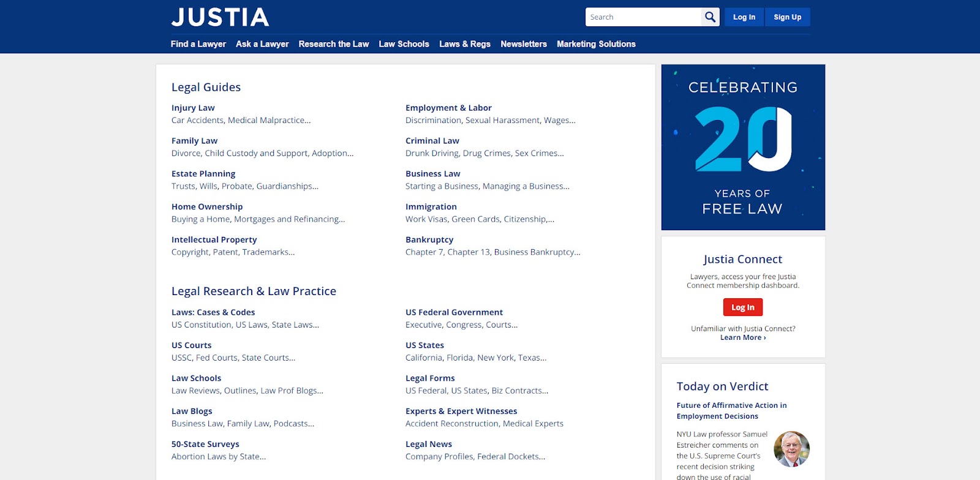Image resolution: width=980 pixels, height=480 pixels.
Task: Click the header Log In button
Action: coord(744,17)
